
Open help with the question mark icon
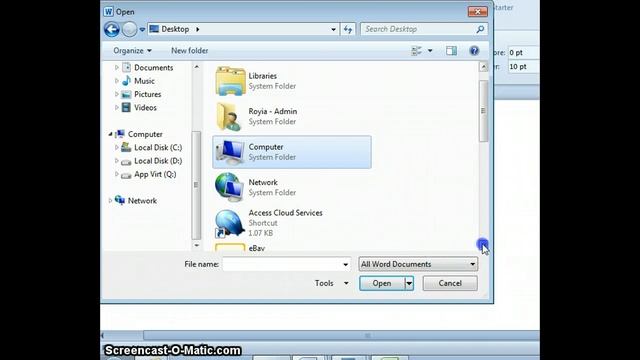(474, 51)
